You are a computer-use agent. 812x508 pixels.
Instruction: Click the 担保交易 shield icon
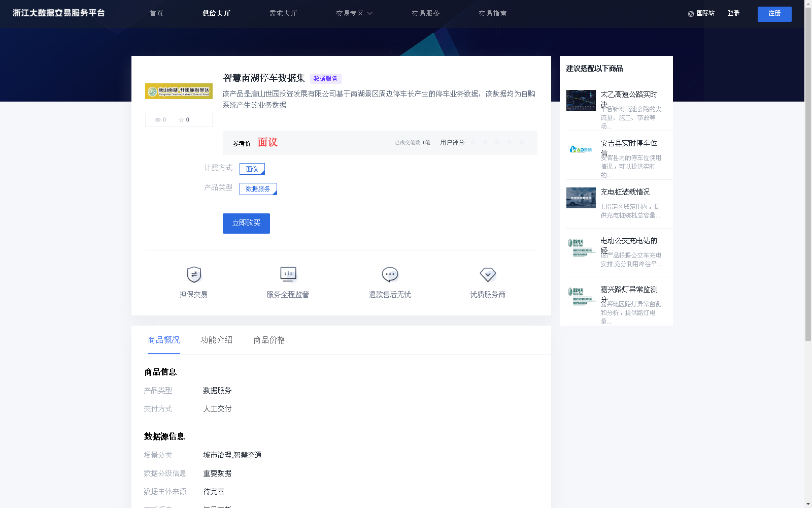[x=194, y=275]
